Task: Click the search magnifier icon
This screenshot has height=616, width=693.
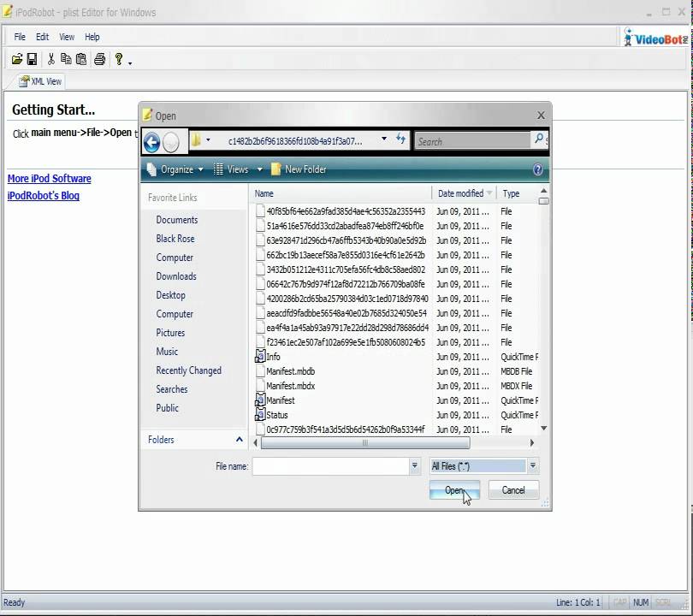Action: [539, 139]
